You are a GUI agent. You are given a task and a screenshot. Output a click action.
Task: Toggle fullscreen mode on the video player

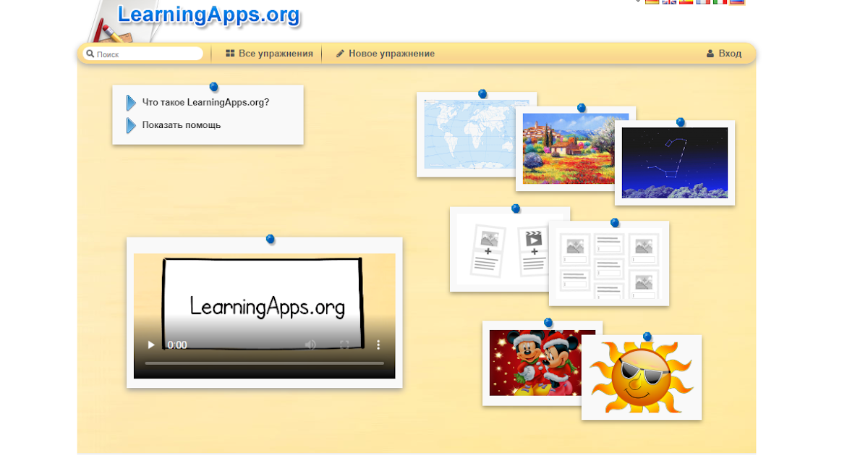[x=344, y=345]
